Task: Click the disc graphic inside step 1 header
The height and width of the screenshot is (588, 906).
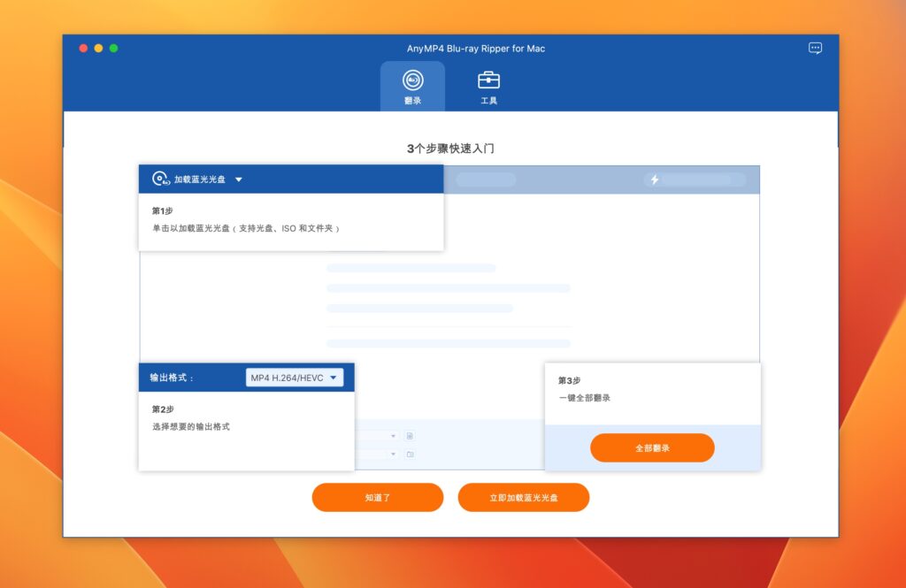Action: point(159,179)
